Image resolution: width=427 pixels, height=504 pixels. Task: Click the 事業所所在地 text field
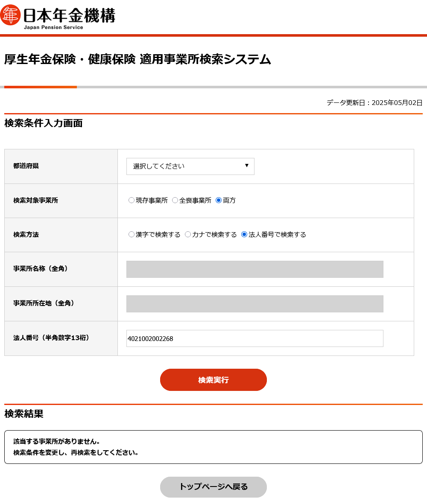click(x=254, y=304)
